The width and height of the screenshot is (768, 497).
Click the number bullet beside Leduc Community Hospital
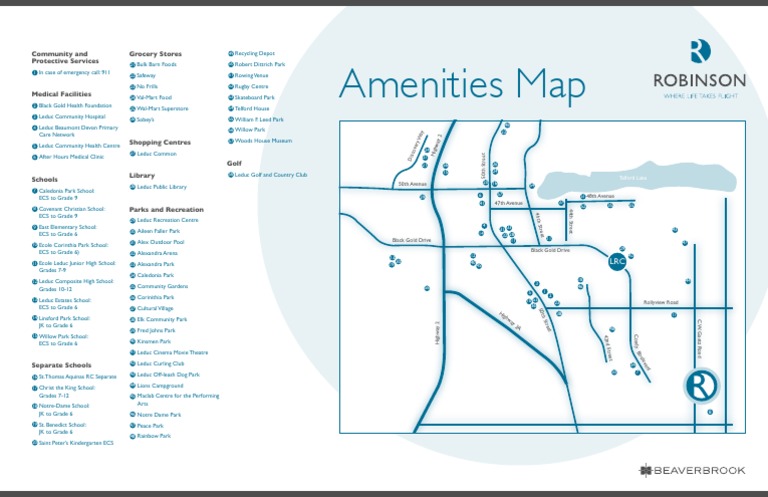35,117
